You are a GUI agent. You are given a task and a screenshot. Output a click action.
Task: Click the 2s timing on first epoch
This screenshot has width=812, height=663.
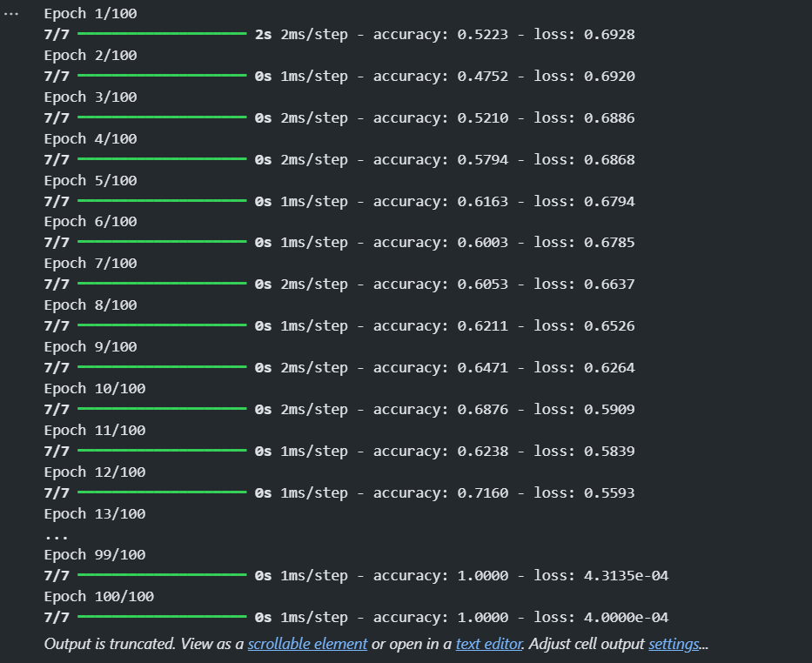(x=263, y=34)
